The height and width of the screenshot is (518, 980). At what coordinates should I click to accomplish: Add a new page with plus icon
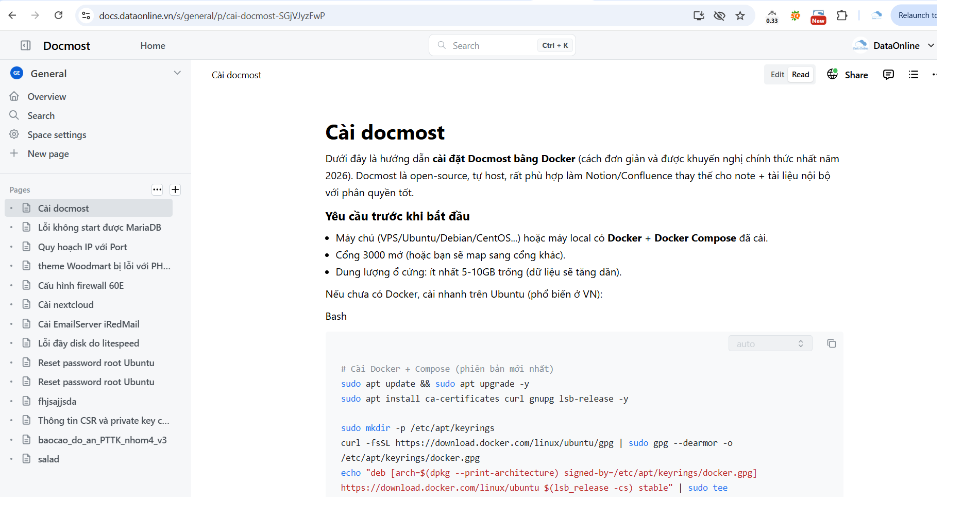pyautogui.click(x=175, y=189)
